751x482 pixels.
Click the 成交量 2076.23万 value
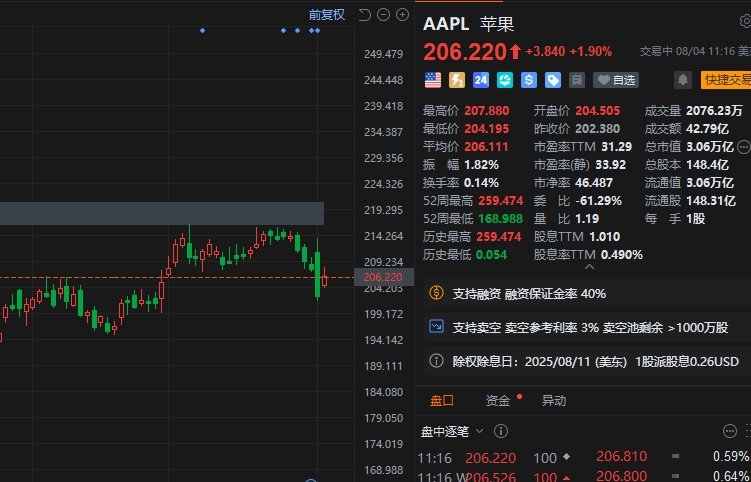point(714,111)
